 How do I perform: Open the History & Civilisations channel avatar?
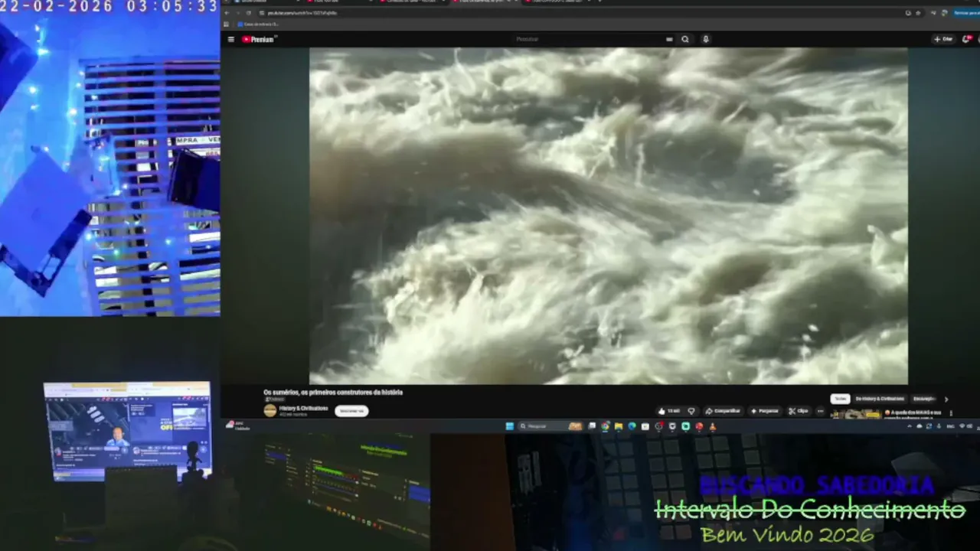click(269, 410)
